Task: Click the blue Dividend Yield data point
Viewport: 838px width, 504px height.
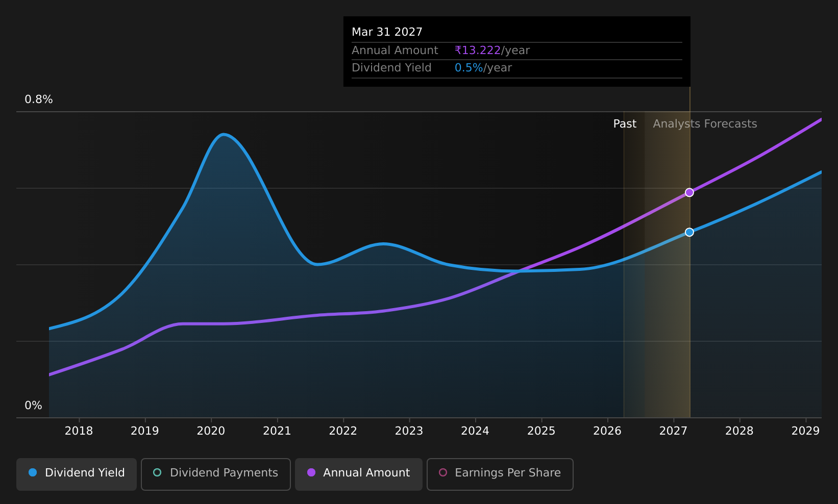Action: (689, 232)
